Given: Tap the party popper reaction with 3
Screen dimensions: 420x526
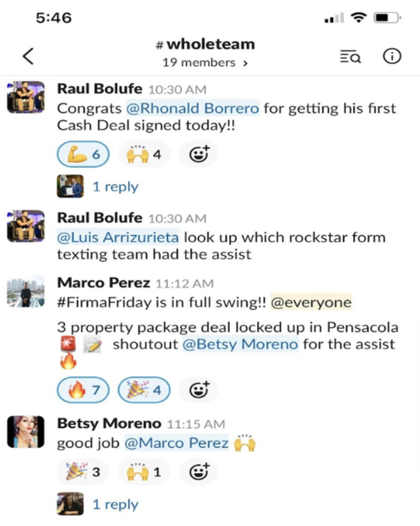Looking at the screenshot, I should [x=83, y=472].
